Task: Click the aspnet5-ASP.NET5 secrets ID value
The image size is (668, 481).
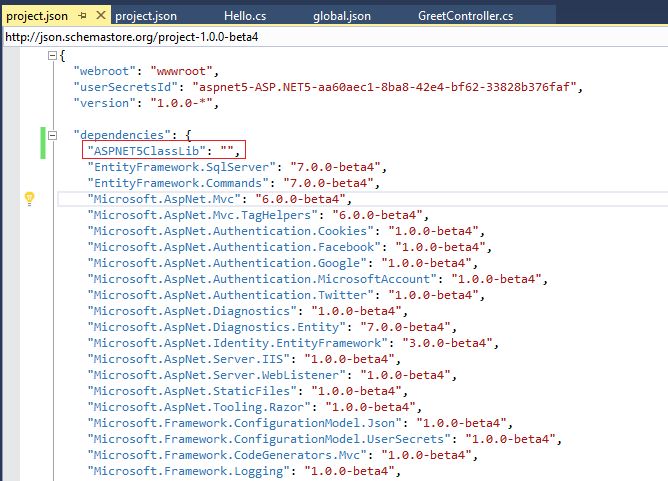Action: pos(384,87)
